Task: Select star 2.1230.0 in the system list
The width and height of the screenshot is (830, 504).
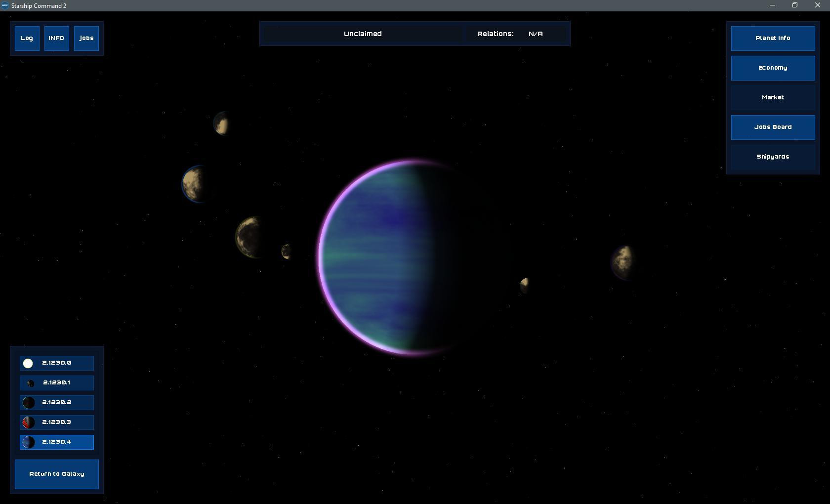Action: [x=57, y=363]
